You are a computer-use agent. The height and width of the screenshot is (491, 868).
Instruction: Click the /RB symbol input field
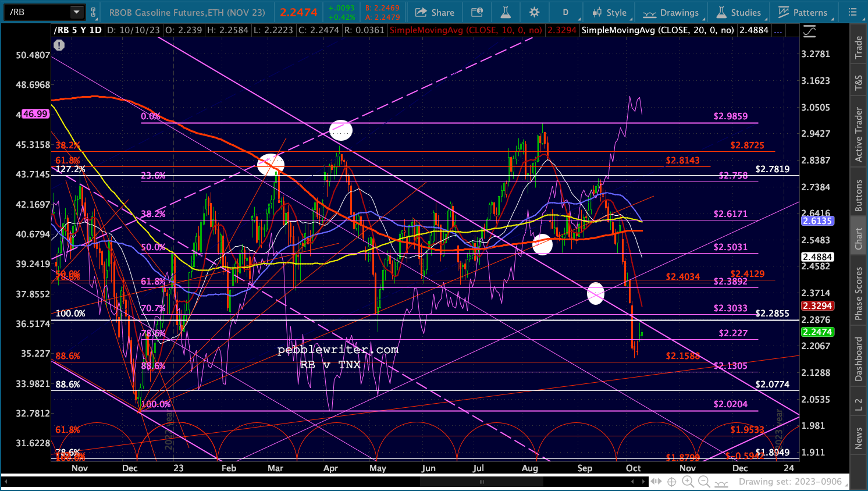37,12
